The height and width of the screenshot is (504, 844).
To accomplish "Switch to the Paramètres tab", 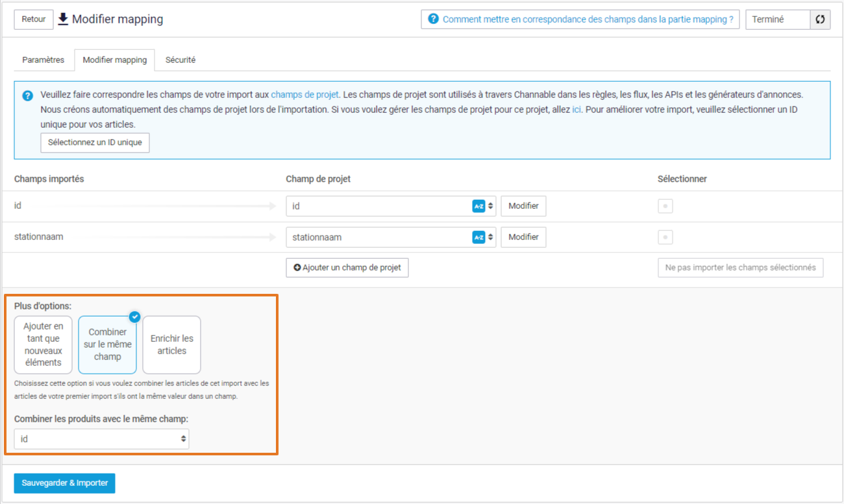I will click(x=43, y=60).
